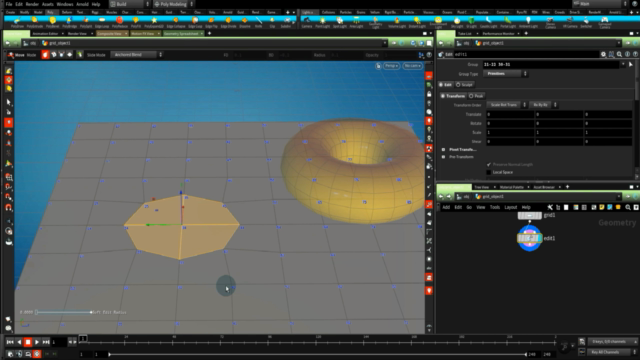The image size is (640, 360).
Task: Toggle Preserve Normal Length checkbox
Action: (489, 164)
